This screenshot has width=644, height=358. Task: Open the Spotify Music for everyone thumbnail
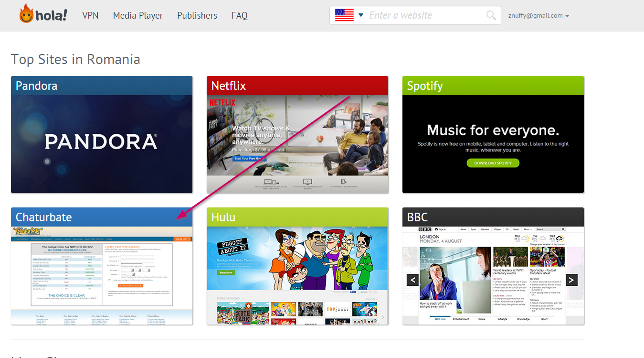pyautogui.click(x=493, y=144)
